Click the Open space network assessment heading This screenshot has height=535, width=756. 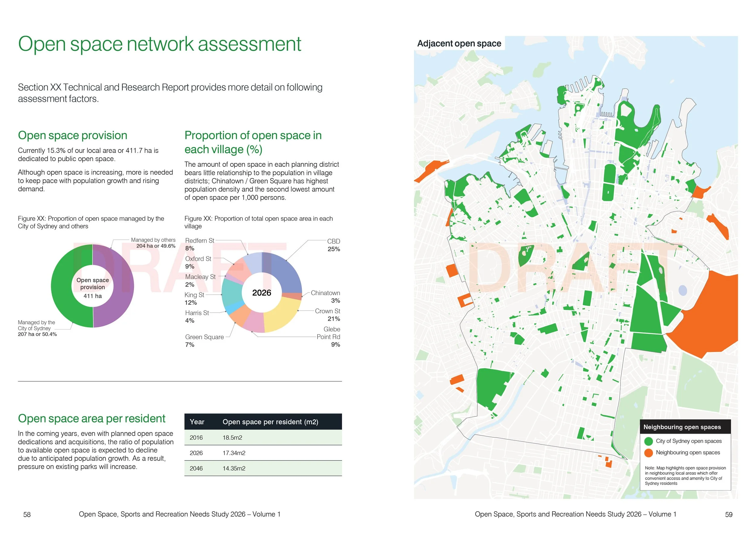(x=159, y=44)
